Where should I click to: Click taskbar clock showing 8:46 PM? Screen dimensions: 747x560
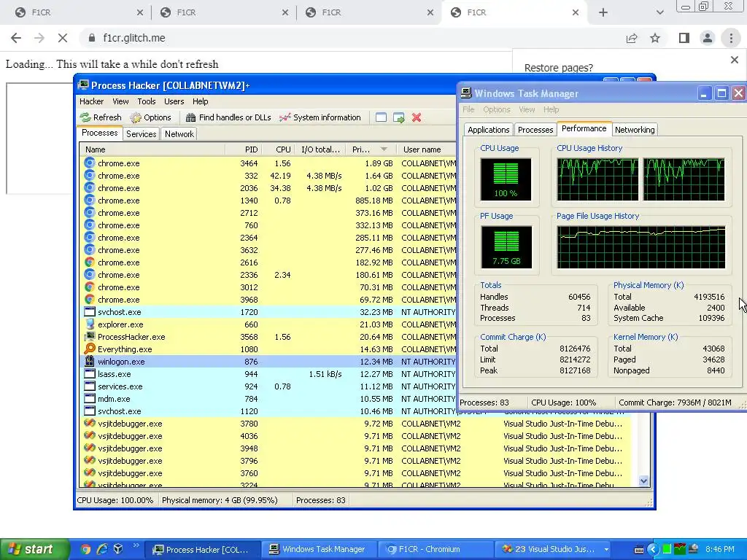(720, 550)
